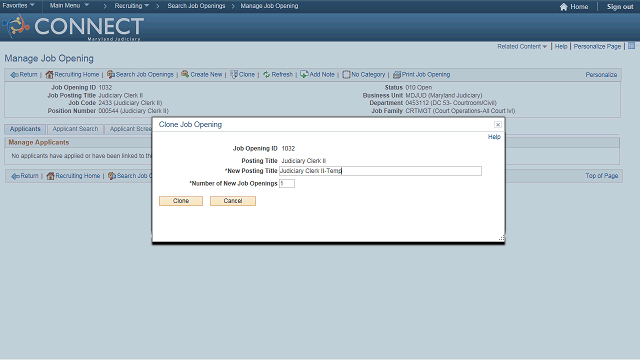640x360 pixels.
Task: Click the Return arrow icon in bottom toolbar
Action: click(x=16, y=176)
